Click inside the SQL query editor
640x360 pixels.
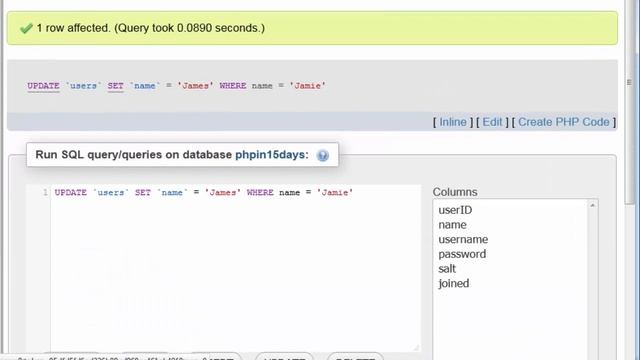(235, 267)
